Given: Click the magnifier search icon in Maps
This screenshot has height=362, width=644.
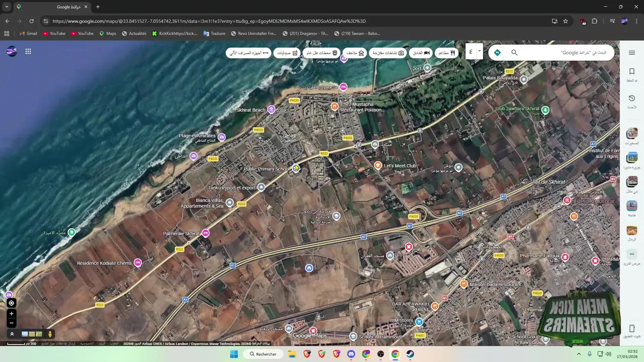Looking at the screenshot, I should [514, 52].
